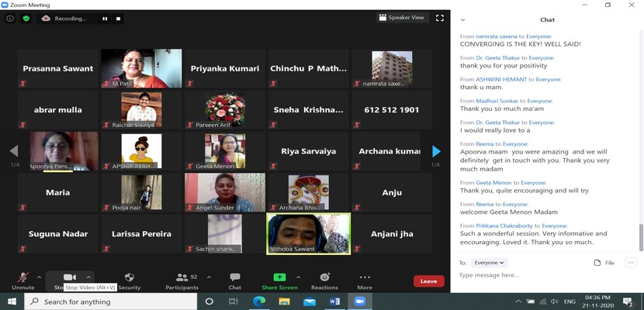Click the Share Screen icon
Image resolution: width=644 pixels, height=310 pixels.
[x=279, y=278]
